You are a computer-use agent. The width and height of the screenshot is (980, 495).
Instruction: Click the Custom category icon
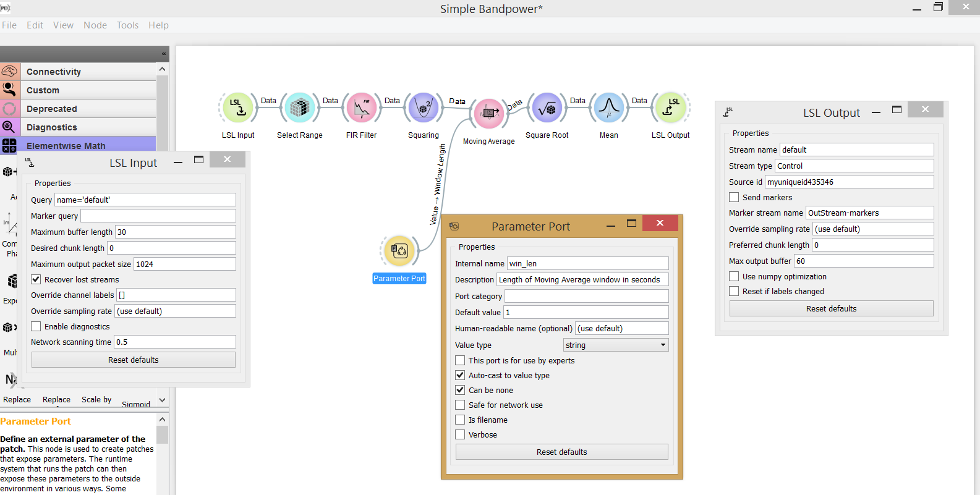click(x=10, y=90)
